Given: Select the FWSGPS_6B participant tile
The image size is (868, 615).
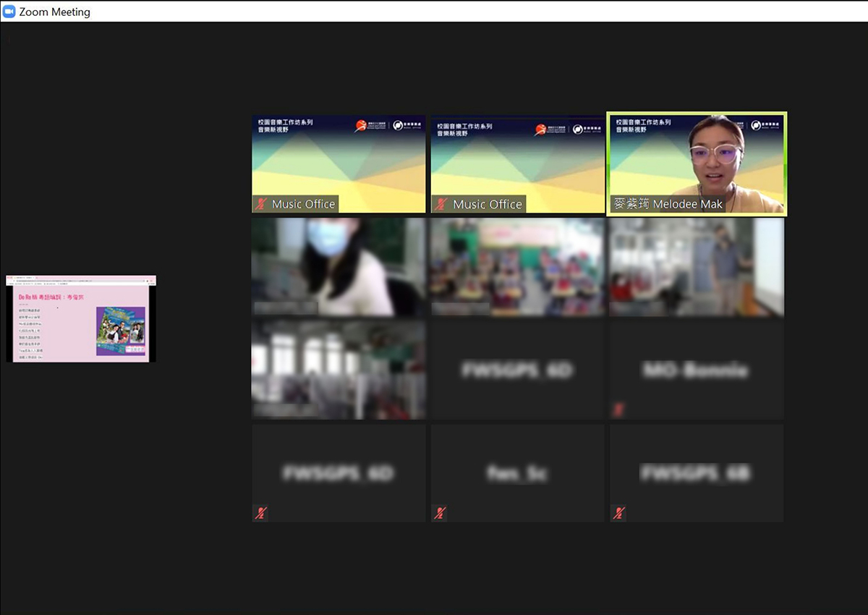Looking at the screenshot, I should [x=696, y=473].
